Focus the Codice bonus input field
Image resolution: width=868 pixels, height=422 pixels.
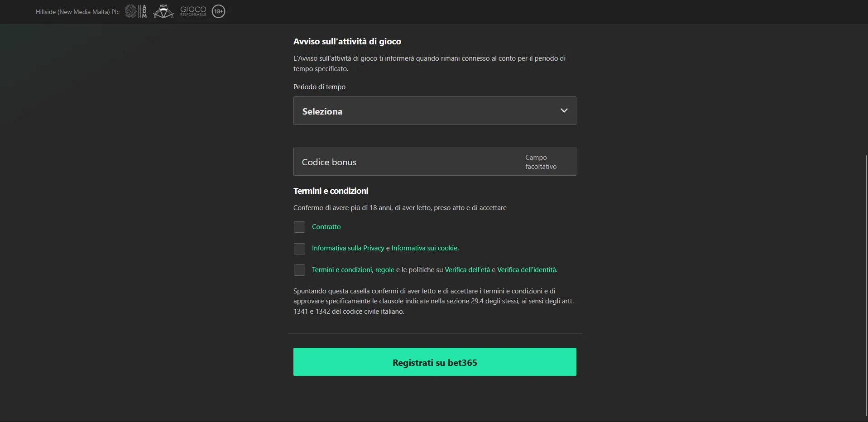[x=435, y=162]
